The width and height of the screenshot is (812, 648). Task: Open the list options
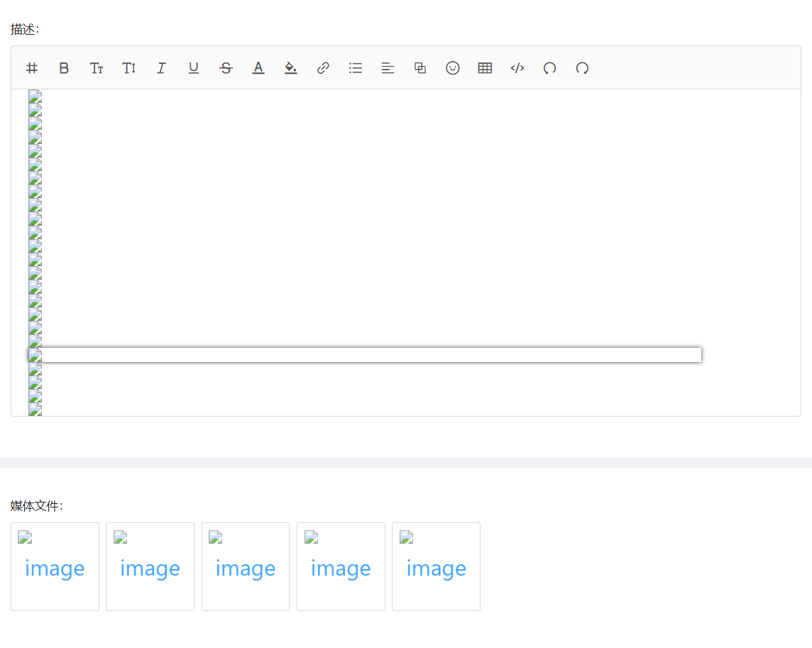tap(355, 68)
